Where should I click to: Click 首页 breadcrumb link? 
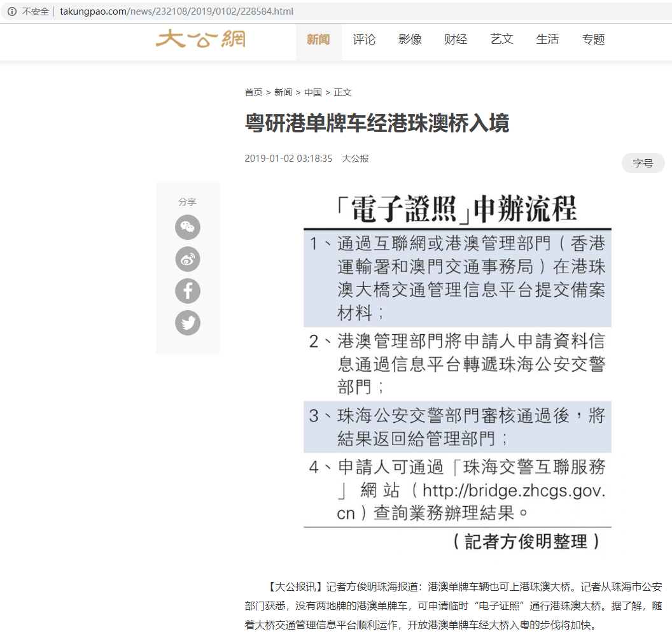tap(253, 92)
